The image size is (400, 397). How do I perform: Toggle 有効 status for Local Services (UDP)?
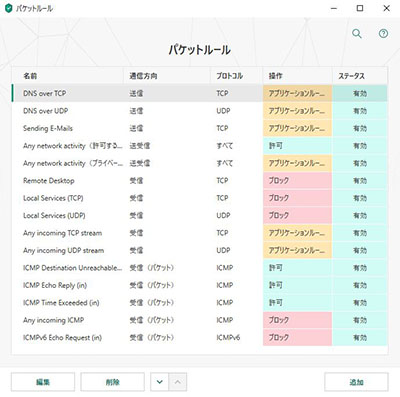(x=360, y=215)
